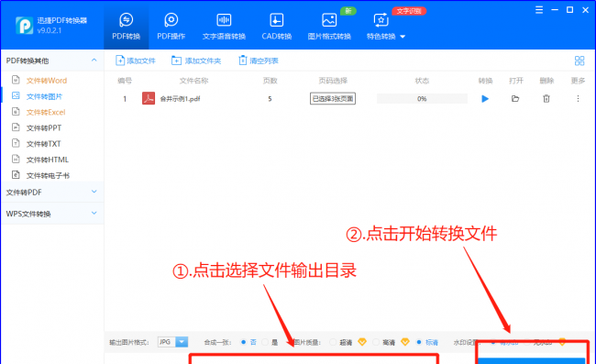
Task: Open the 特色转换 tab
Action: [381, 27]
